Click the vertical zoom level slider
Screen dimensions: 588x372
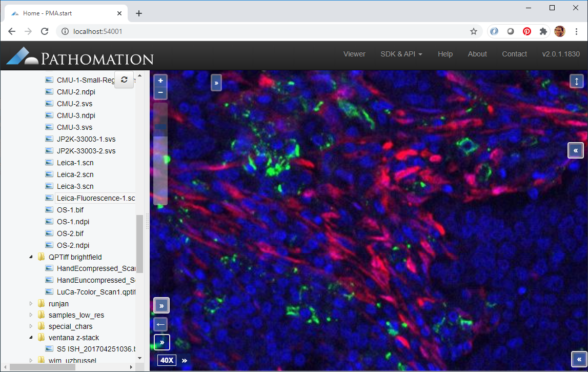[x=160, y=154]
